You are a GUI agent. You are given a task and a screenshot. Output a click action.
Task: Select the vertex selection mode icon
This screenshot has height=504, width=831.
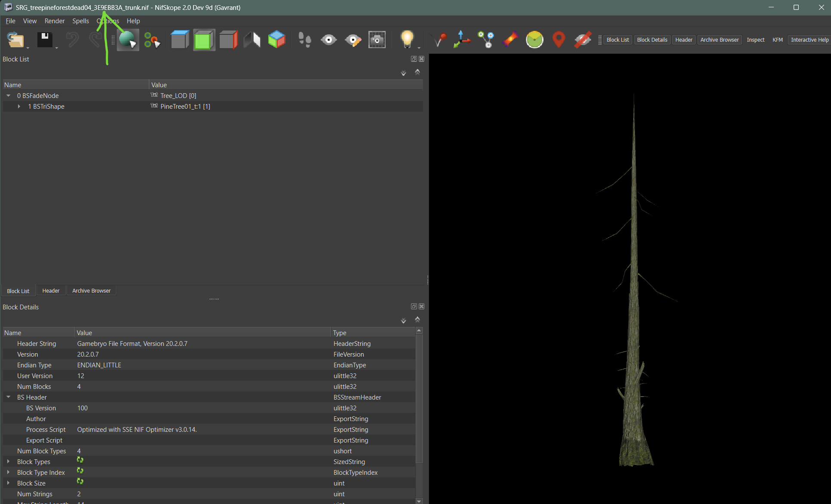pos(152,40)
